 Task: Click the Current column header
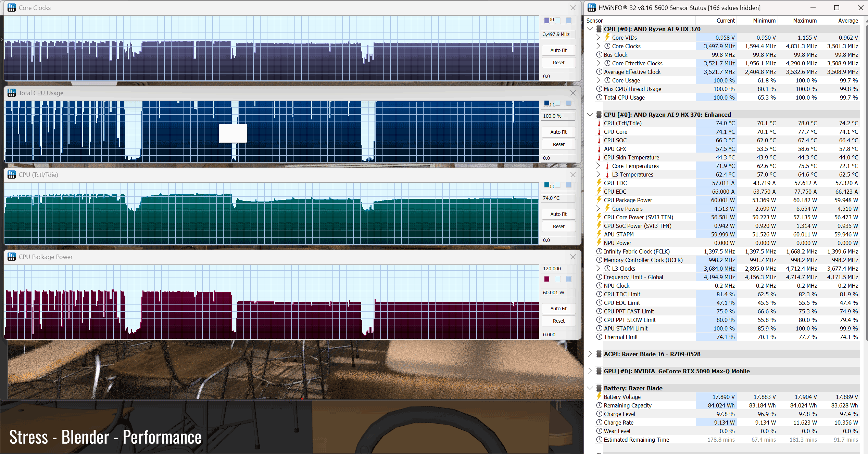(716, 21)
